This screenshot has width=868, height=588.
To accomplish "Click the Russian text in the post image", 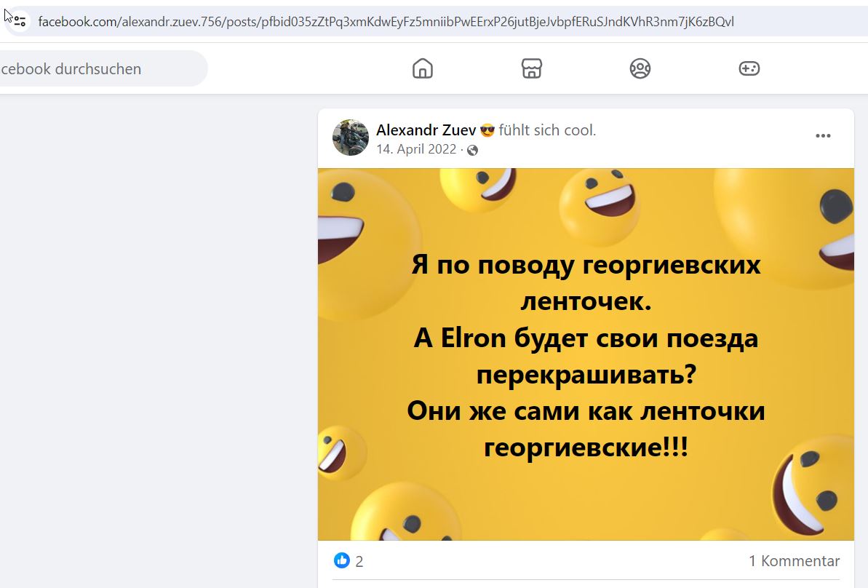I will [586, 355].
